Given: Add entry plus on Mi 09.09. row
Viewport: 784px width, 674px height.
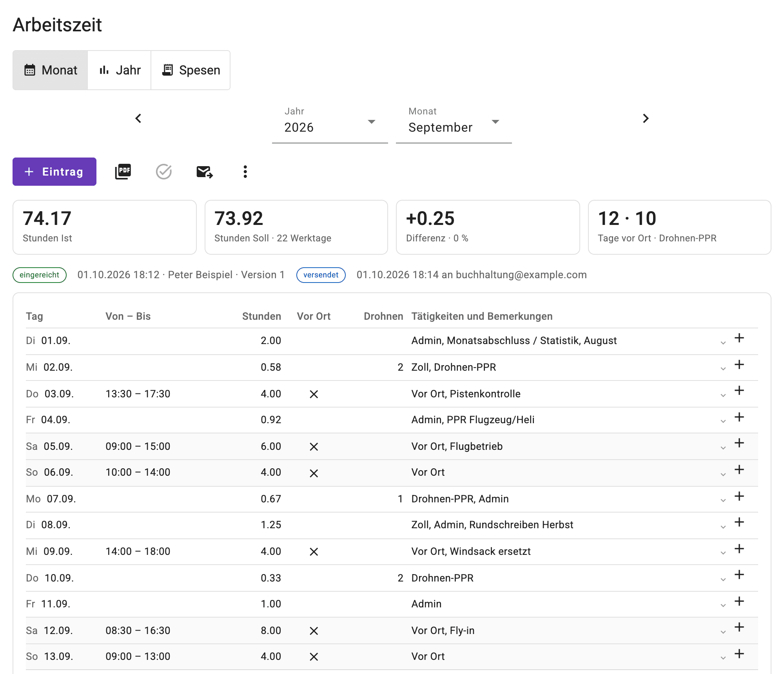Looking at the screenshot, I should [x=739, y=549].
